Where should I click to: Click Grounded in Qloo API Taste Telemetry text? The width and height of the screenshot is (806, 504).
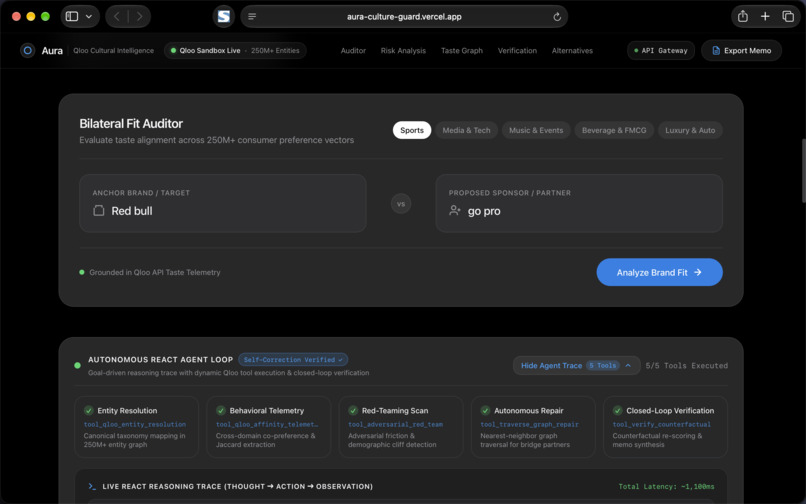click(x=155, y=272)
